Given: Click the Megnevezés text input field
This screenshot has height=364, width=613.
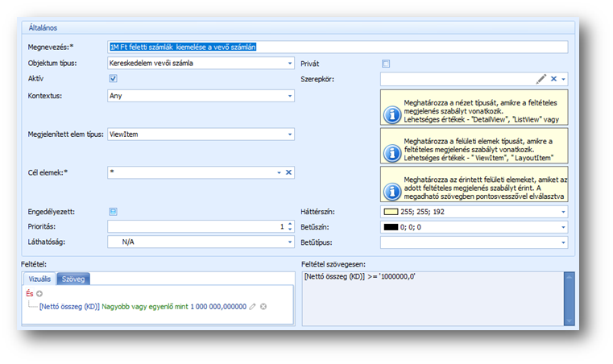Looking at the screenshot, I should 337,48.
